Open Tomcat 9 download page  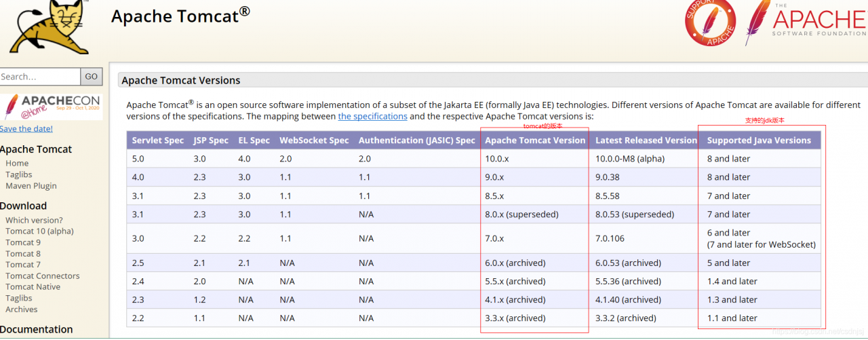pos(23,242)
